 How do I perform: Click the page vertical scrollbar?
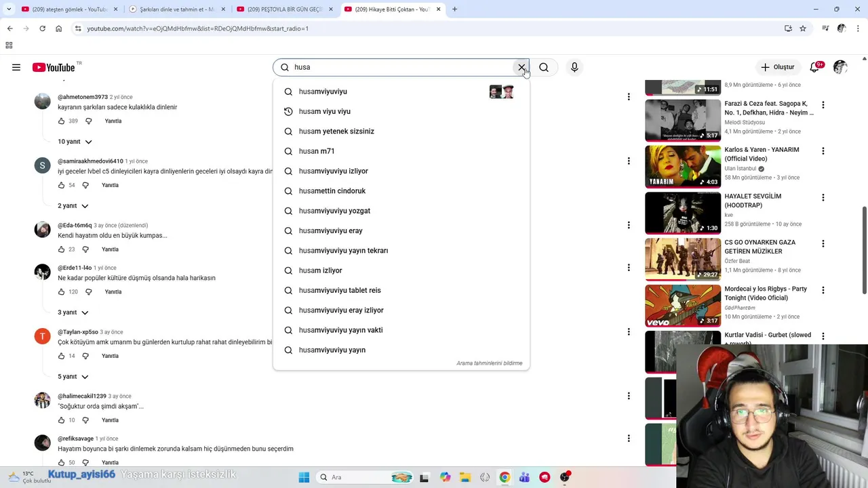(x=864, y=249)
